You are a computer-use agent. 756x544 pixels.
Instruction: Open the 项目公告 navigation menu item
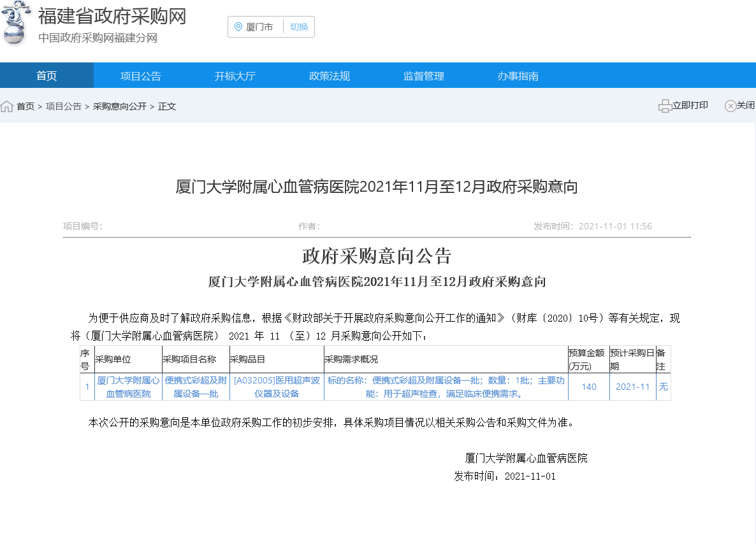140,75
